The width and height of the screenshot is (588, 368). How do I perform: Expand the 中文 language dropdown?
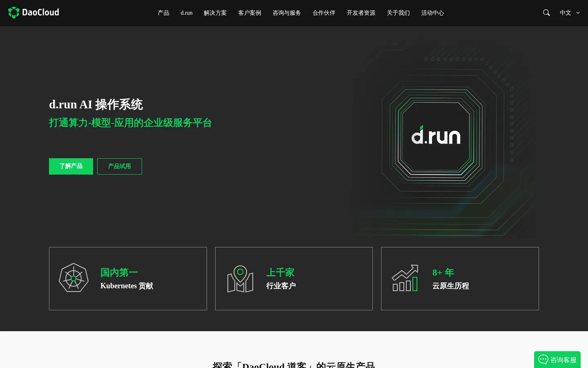point(570,13)
